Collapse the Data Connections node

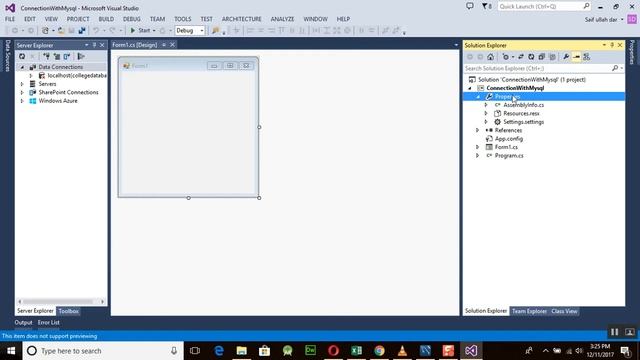click(22, 67)
